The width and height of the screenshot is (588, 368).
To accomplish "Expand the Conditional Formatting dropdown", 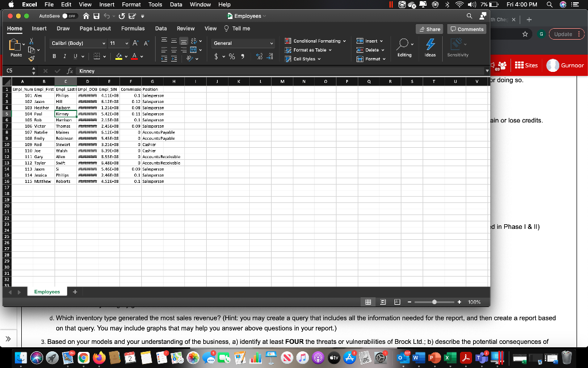I will coord(315,41).
